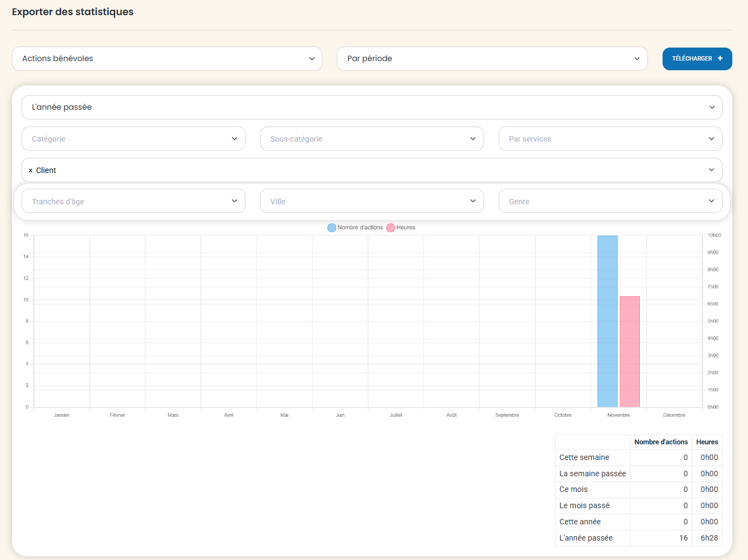748x560 pixels.
Task: Click the Nombre d'actions column header
Action: pos(660,442)
